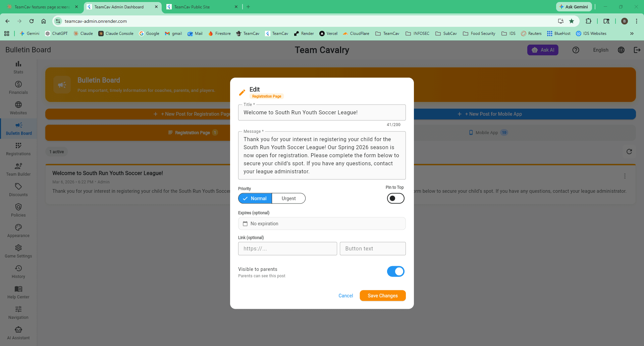Switch to TeamCav Public Site browser tab

(202, 7)
